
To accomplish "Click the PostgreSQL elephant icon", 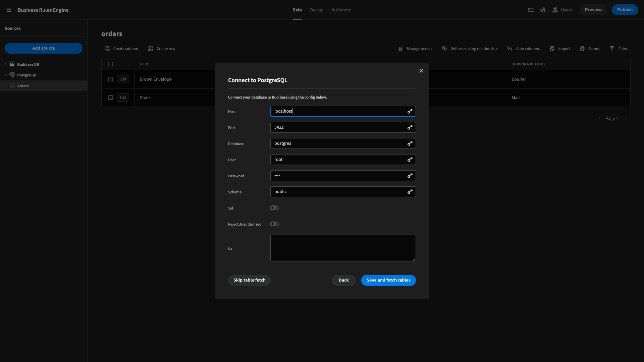I will (12, 75).
